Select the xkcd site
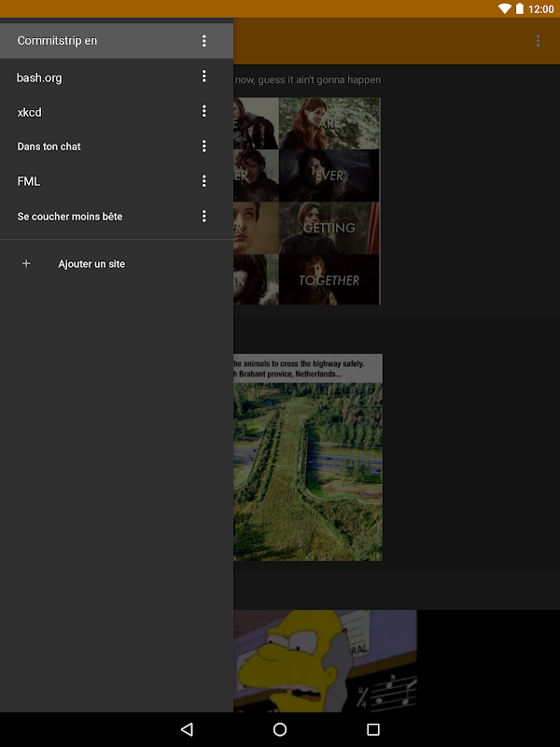Image resolution: width=560 pixels, height=747 pixels. point(117,111)
